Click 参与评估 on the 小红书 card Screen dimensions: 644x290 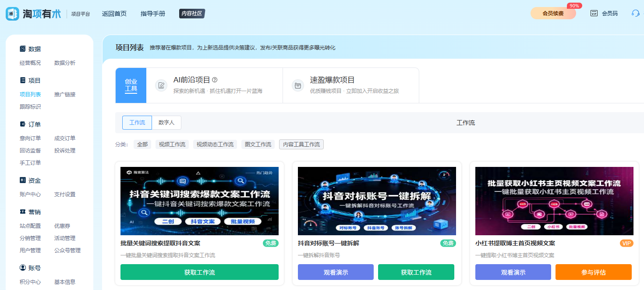[x=593, y=272]
